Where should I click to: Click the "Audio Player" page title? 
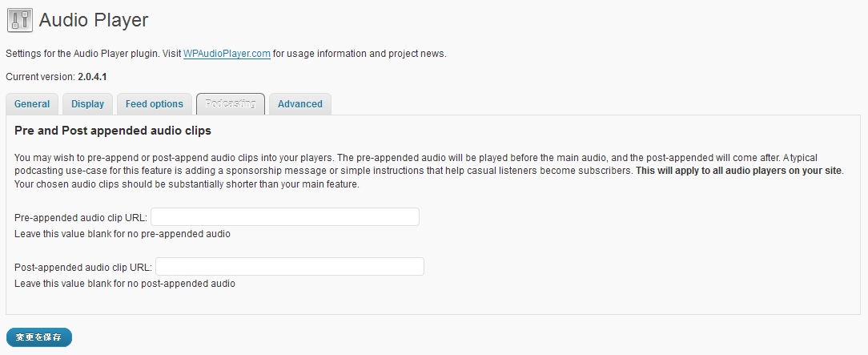pos(94,20)
